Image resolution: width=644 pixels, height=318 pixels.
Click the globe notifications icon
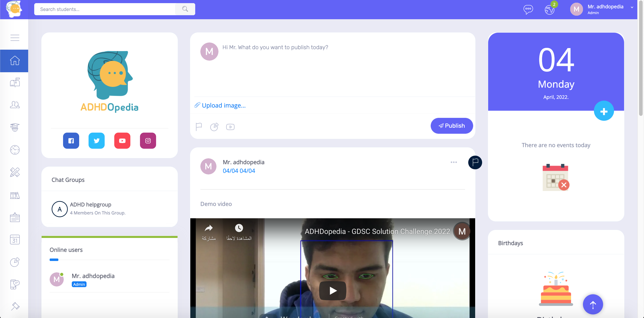549,10
